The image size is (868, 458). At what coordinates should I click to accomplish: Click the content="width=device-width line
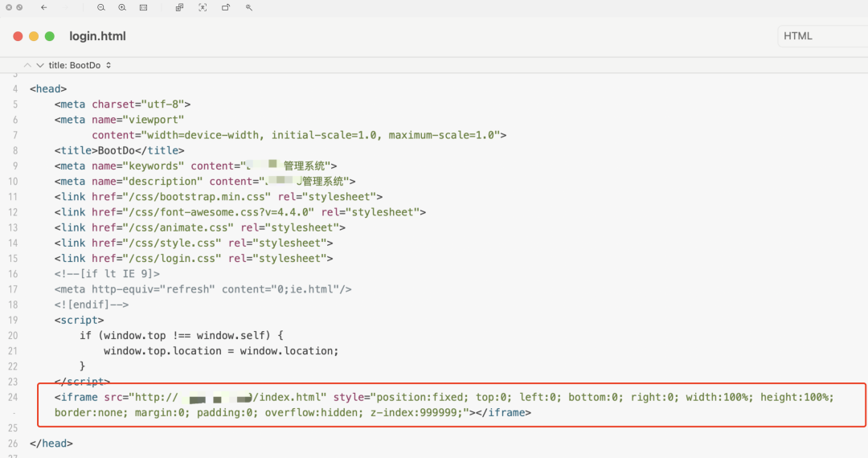click(x=299, y=135)
